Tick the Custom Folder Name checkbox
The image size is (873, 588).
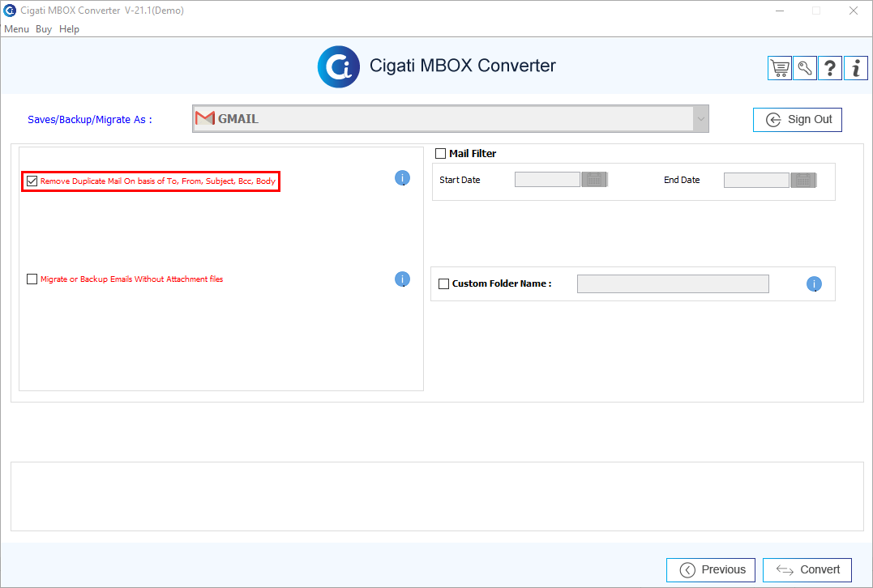click(443, 283)
